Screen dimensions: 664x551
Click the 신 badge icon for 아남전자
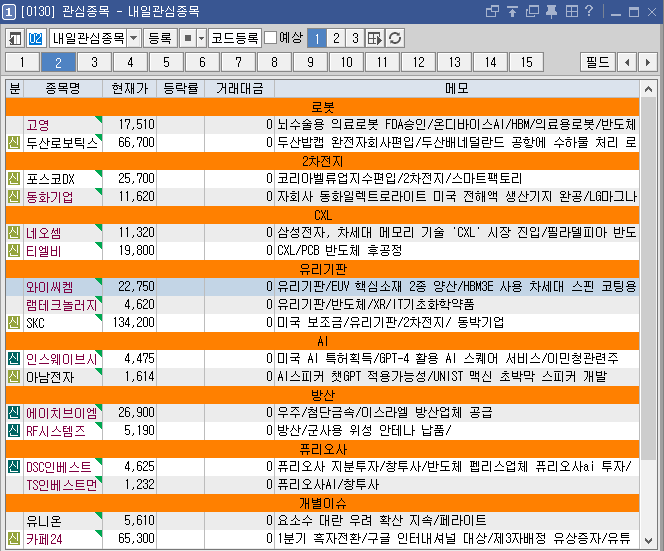[14, 377]
